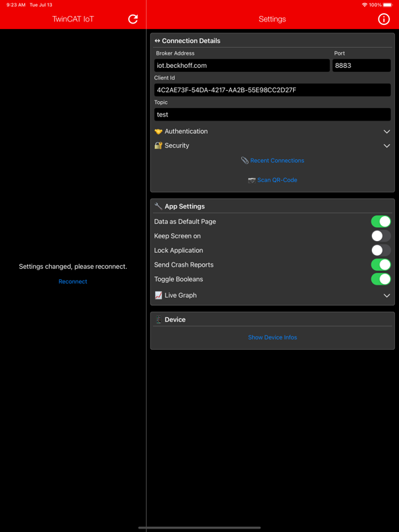399x532 pixels.
Task: Tap the chart icon beside Live Graph
Action: [158, 296]
